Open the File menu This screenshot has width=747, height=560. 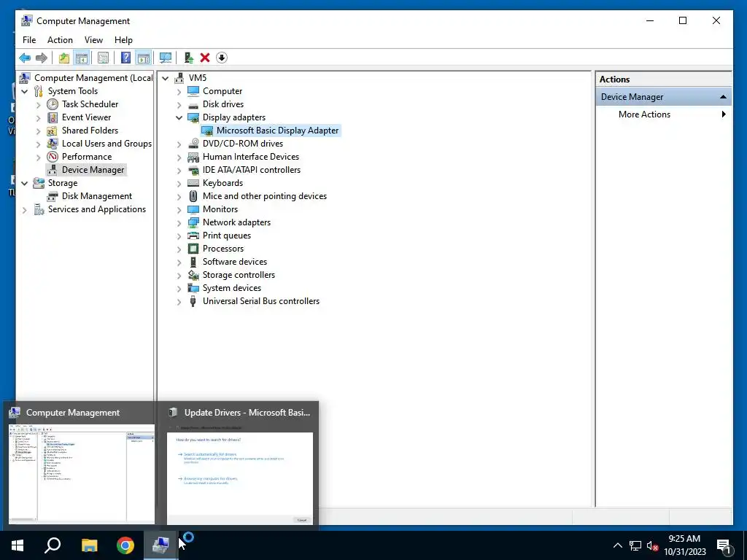(29, 40)
